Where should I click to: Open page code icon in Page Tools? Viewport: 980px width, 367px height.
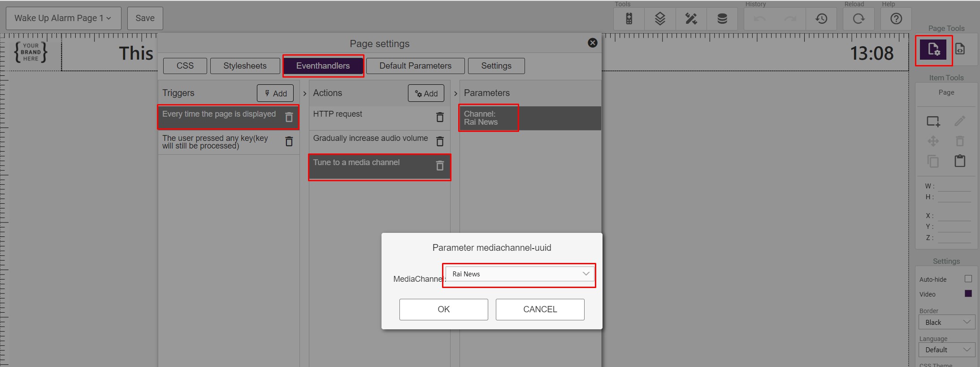960,49
